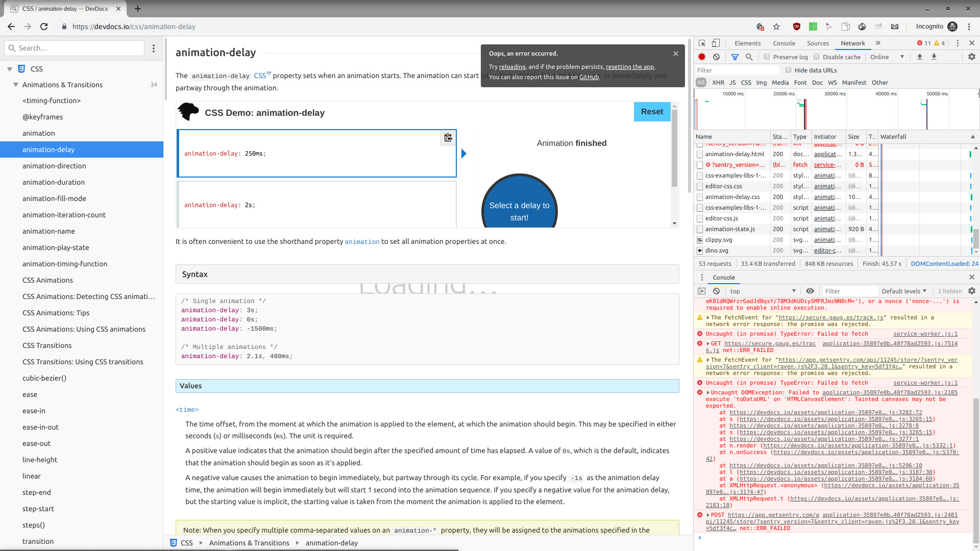Open DevTools settings gear
The width and height of the screenshot is (980, 551).
pyautogui.click(x=971, y=57)
